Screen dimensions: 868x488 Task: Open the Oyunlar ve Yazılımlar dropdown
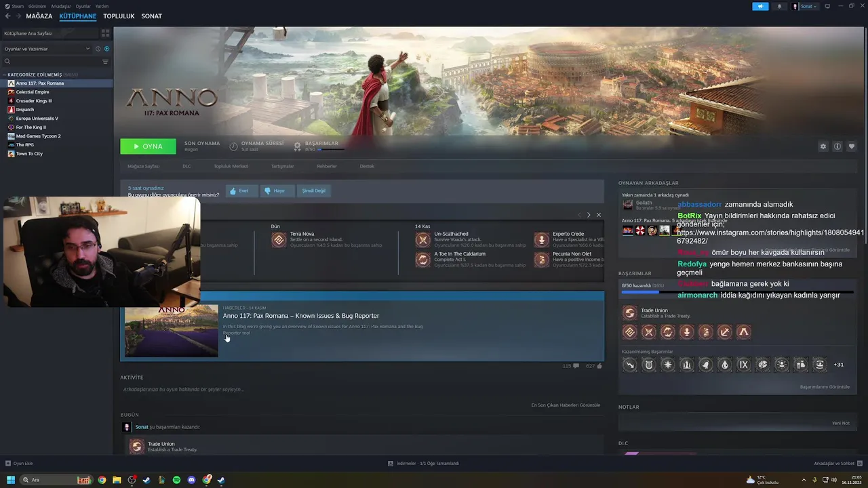click(x=46, y=49)
